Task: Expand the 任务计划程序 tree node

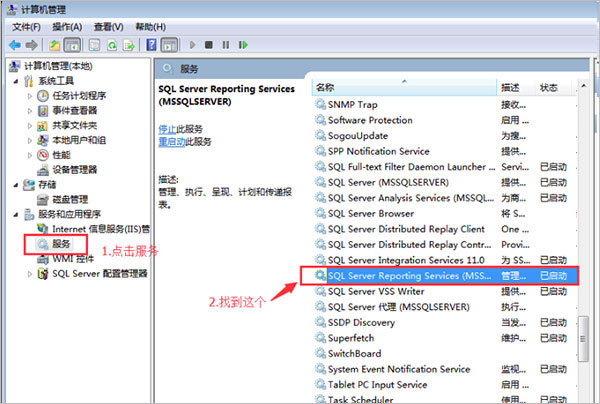Action: tap(29, 96)
